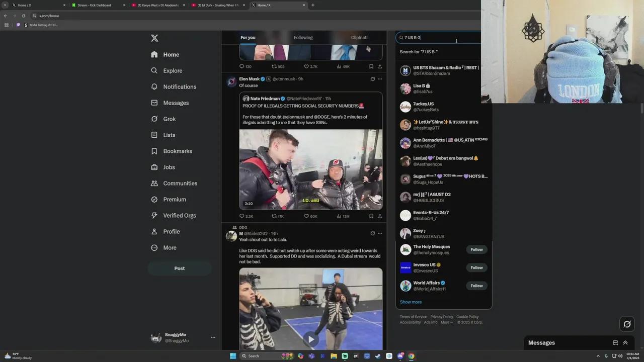Screen dimensions: 644x362
Task: Open more options on Elon Musk post
Action: pyautogui.click(x=380, y=79)
